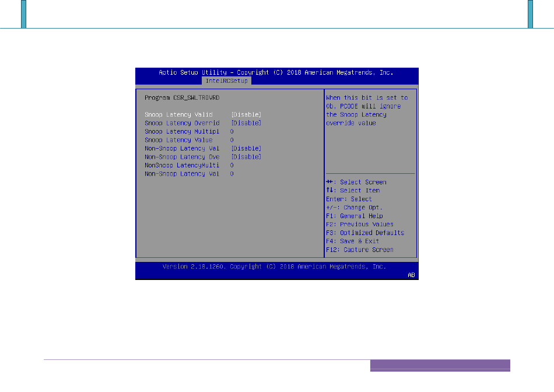Viewport: 554px width, 392px height.
Task: Click the F12: Capture Screen hint
Action: tap(360, 250)
